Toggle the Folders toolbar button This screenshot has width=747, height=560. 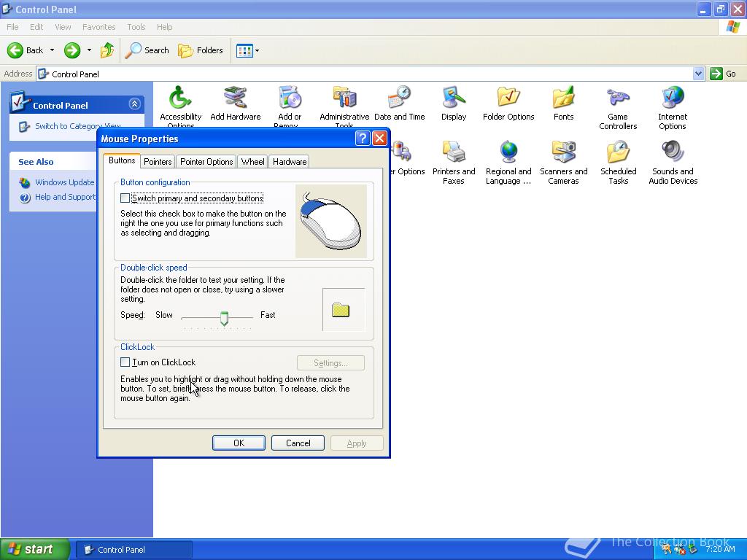[201, 50]
